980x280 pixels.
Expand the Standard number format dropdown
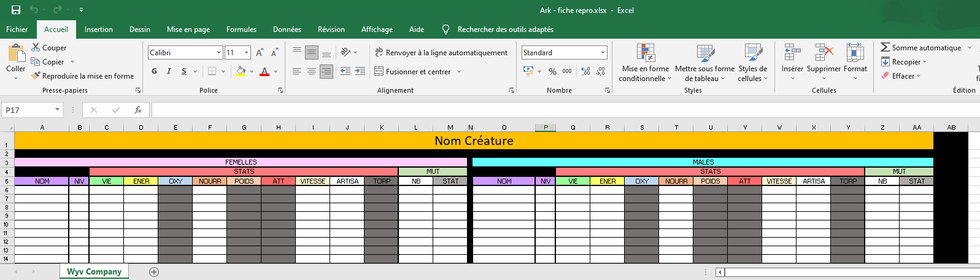pyautogui.click(x=603, y=53)
